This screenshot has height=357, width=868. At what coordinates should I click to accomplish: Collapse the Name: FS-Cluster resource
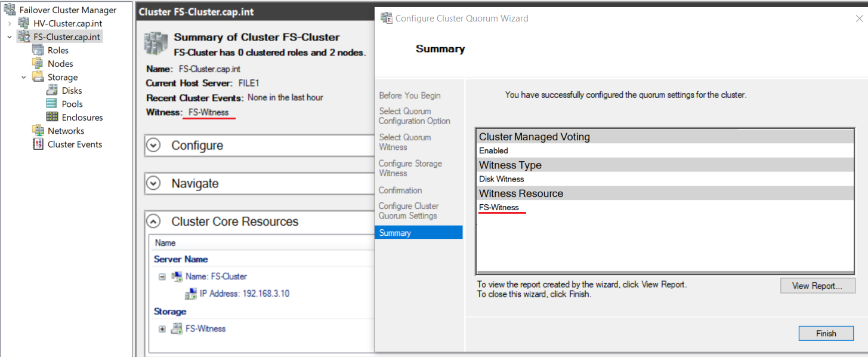point(162,276)
